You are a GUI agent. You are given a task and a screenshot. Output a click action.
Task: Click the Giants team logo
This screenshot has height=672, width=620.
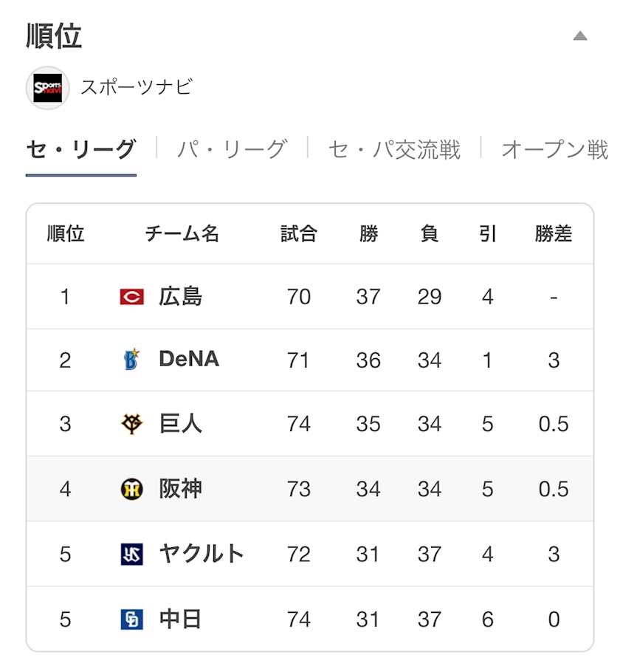click(131, 424)
